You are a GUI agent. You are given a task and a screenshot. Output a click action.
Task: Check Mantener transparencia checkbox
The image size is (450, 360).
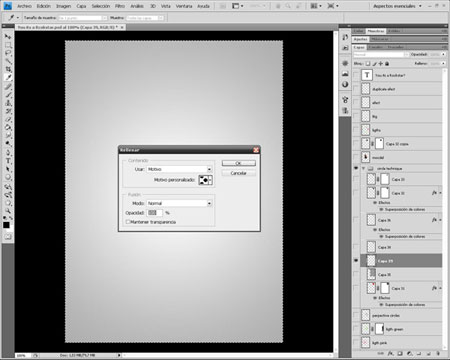click(128, 222)
